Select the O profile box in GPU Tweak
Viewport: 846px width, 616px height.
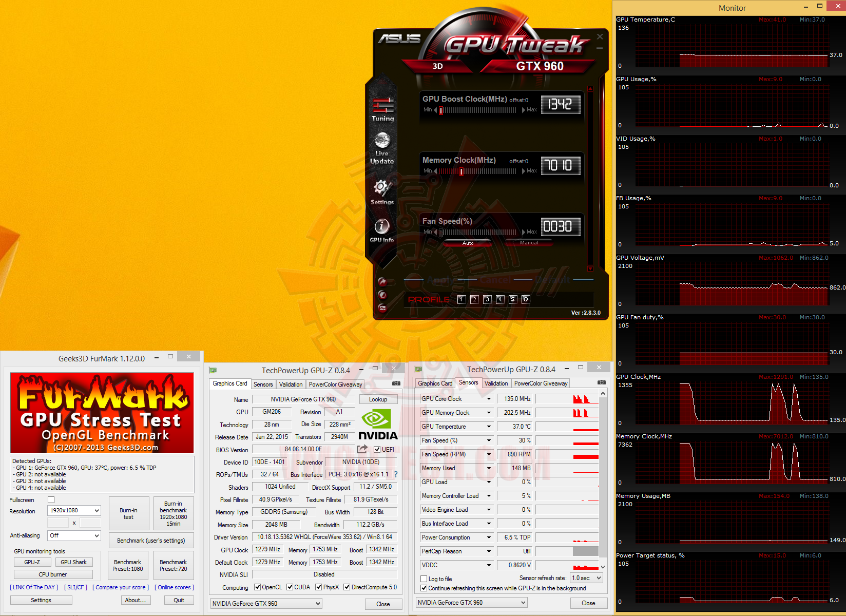526,299
